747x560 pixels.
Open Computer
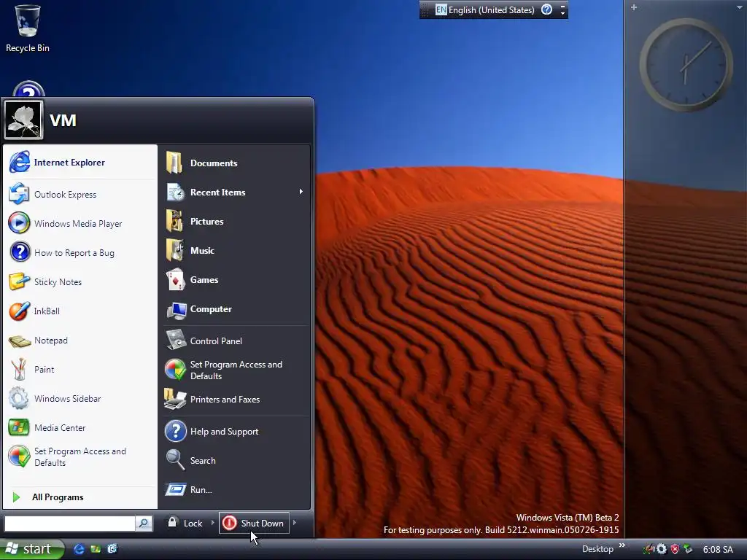pos(235,309)
